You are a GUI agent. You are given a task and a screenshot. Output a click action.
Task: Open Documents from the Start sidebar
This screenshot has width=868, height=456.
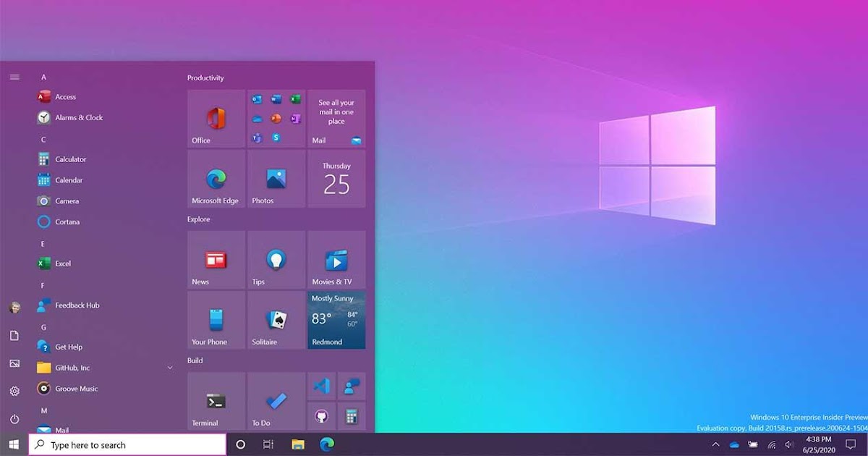point(14,335)
